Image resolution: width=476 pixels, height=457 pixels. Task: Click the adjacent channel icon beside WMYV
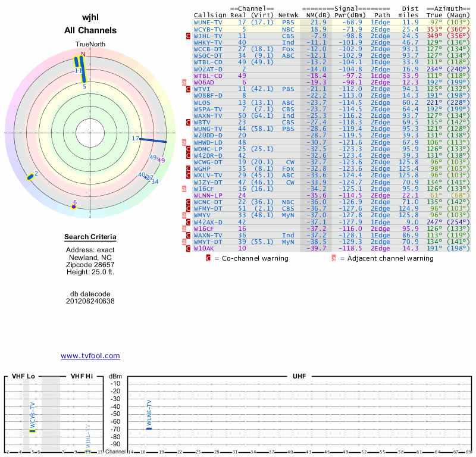(x=184, y=215)
